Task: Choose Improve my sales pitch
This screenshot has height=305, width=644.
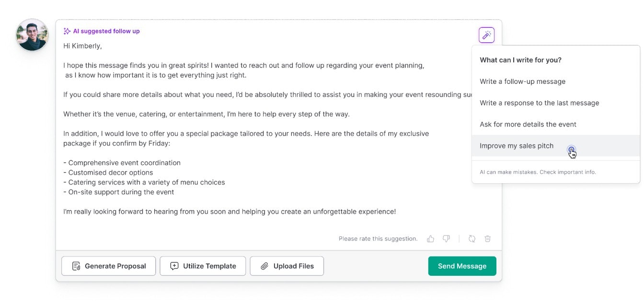Action: (517, 145)
